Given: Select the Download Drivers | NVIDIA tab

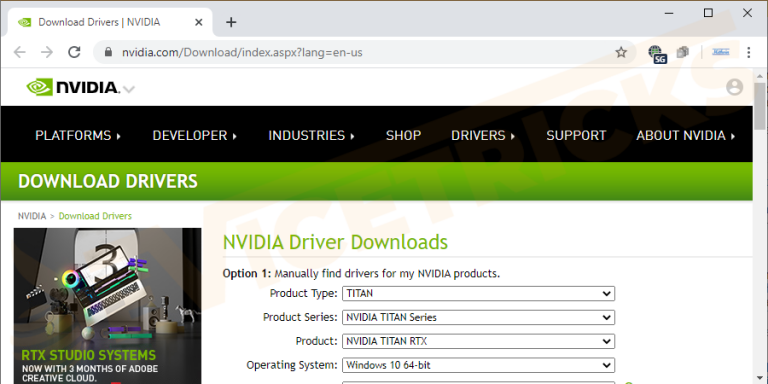Looking at the screenshot, I should point(110,22).
